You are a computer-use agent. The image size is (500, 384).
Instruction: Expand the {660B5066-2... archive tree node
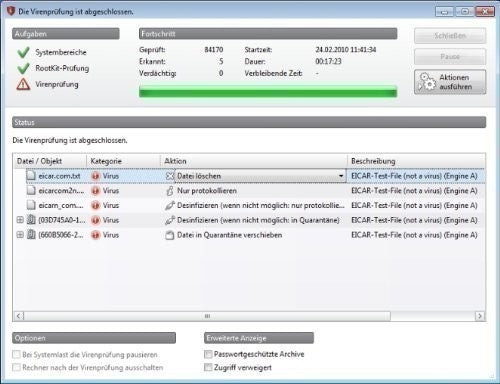coord(20,235)
